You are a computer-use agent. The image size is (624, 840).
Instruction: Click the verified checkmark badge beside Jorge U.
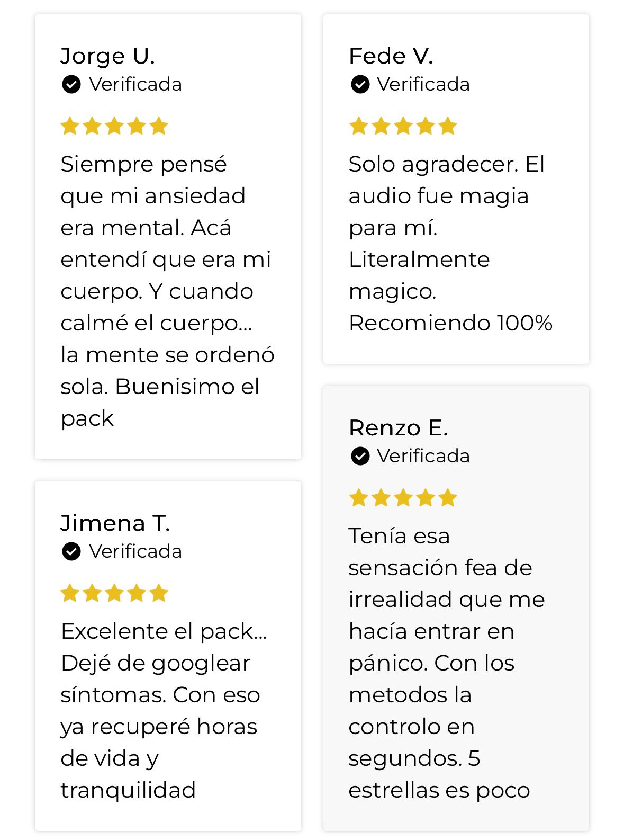point(71,84)
